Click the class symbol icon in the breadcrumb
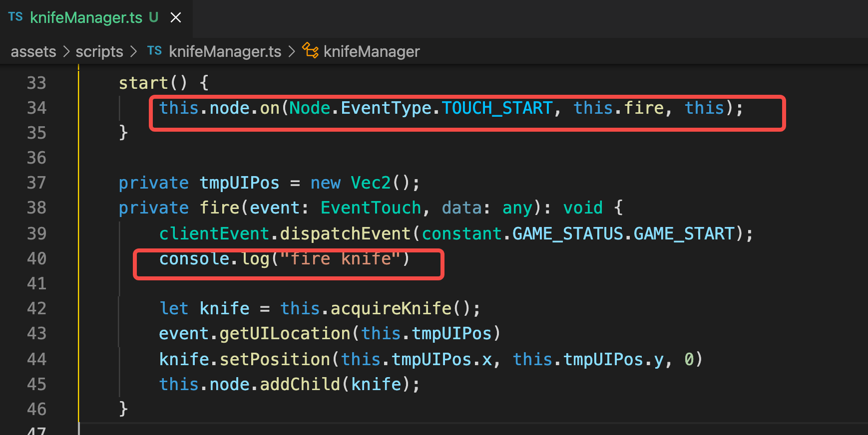 tap(310, 50)
